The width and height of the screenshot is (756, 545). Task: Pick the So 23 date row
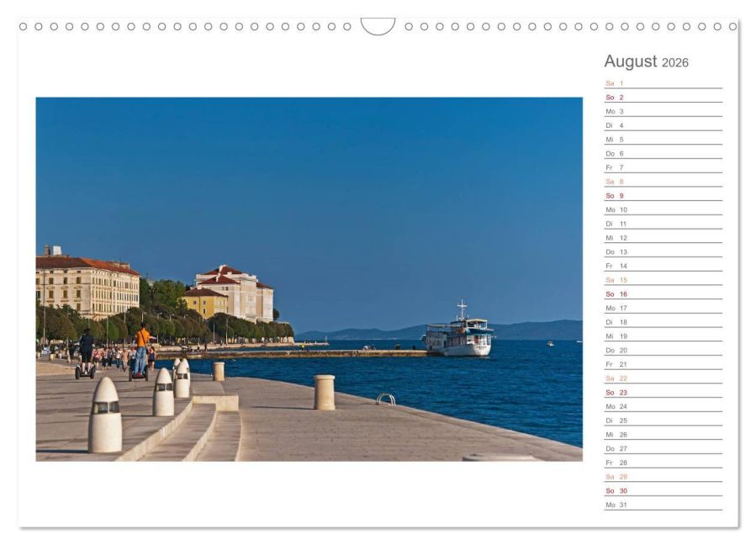(x=663, y=393)
